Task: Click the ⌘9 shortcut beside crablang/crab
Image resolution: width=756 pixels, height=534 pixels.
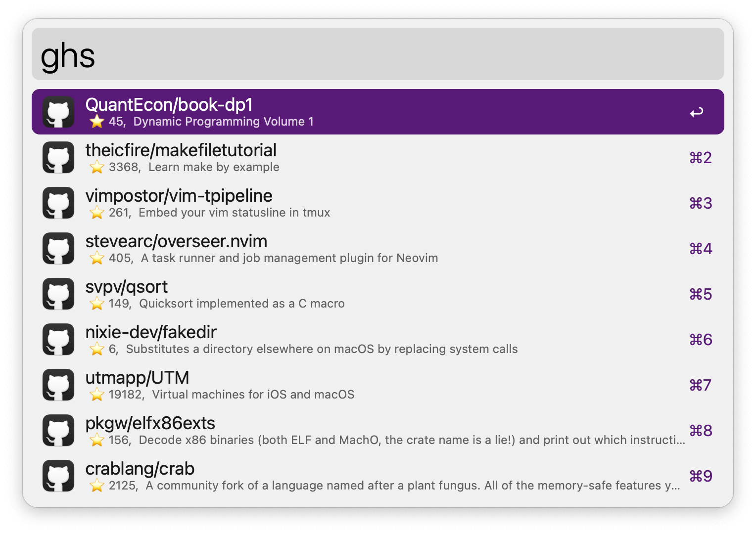Action: click(x=701, y=476)
